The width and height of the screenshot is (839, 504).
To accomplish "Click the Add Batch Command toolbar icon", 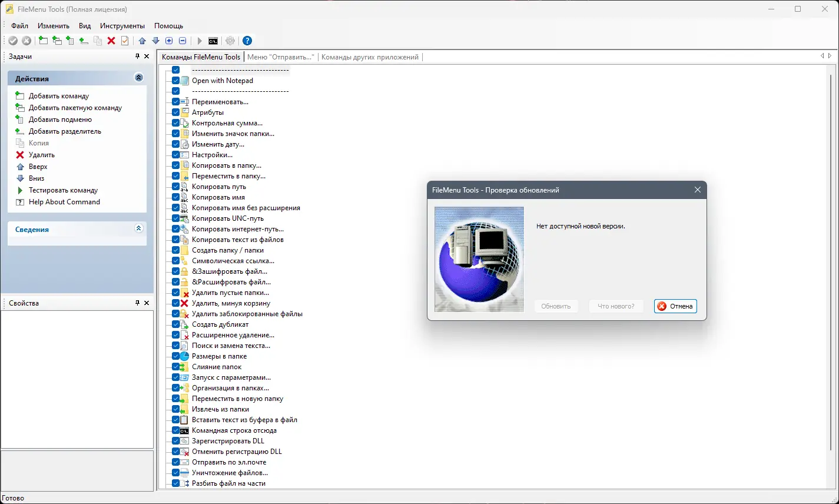I will (57, 41).
